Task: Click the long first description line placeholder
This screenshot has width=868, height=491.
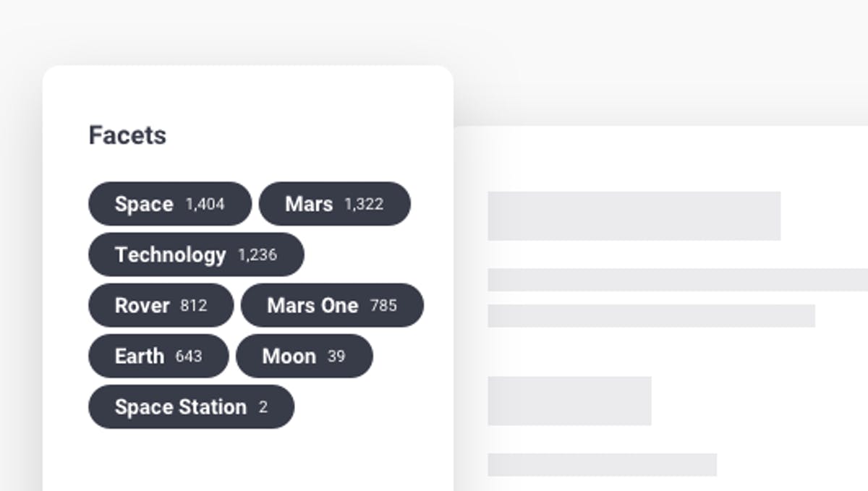Action: pos(677,280)
